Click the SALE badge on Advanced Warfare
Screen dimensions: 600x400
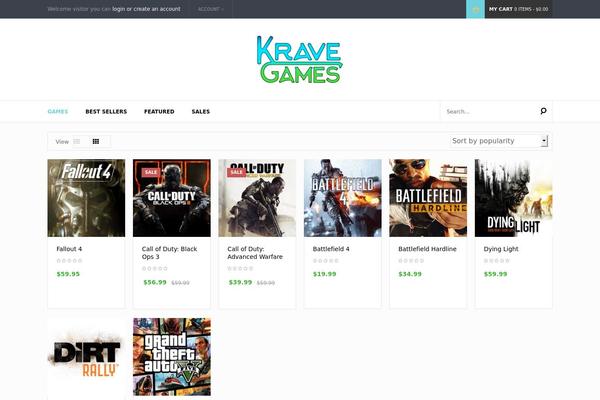(236, 172)
